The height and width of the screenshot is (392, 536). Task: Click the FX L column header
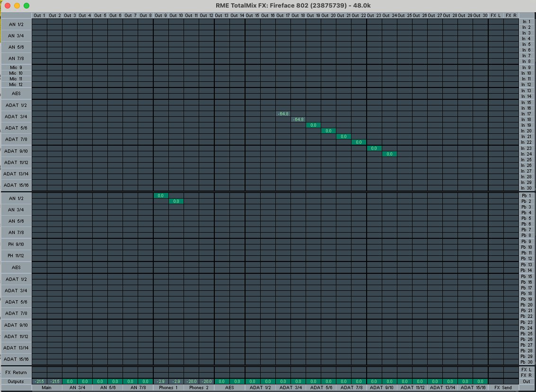496,16
